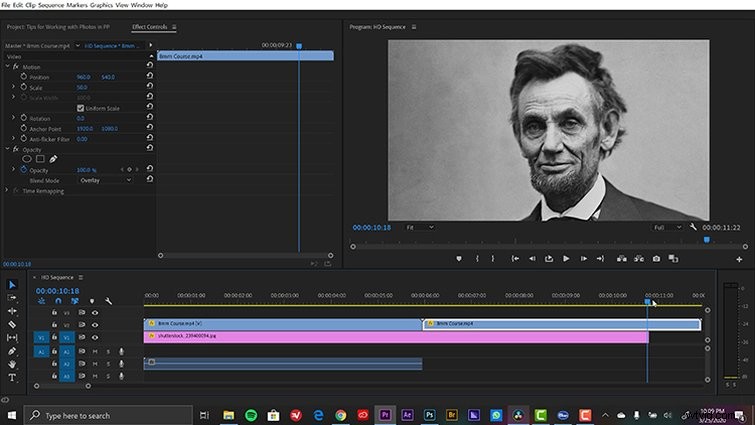Create ellipse mask under Opacity
This screenshot has width=755, height=425.
point(26,159)
